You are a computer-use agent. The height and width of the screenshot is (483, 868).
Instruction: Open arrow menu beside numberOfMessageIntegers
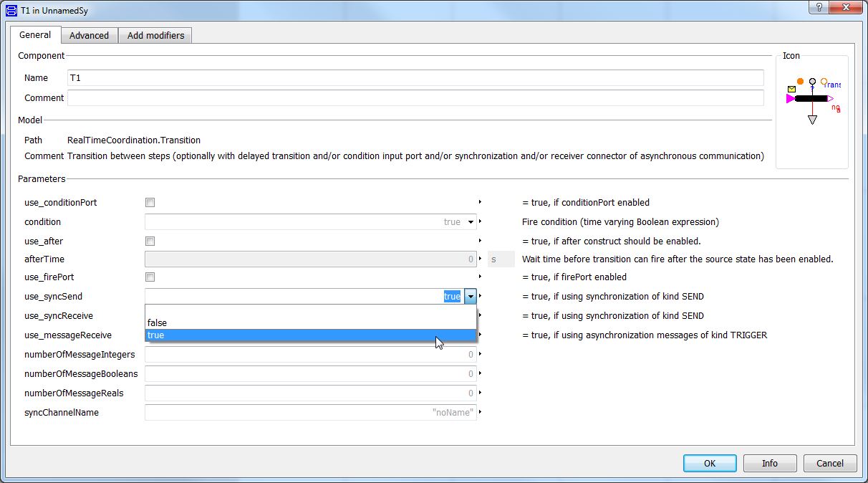(480, 354)
